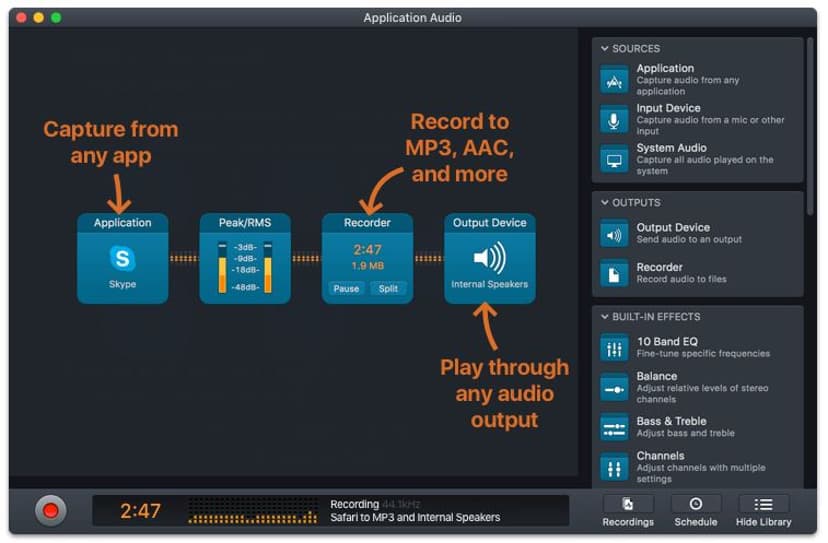Image resolution: width=828 pixels, height=543 pixels.
Task: Toggle the red record button
Action: point(51,510)
